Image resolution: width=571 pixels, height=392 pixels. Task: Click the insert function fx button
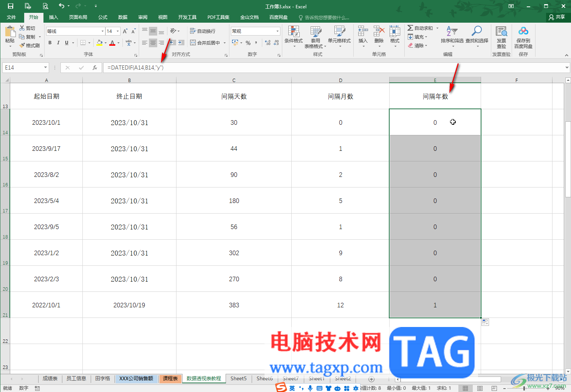[95, 68]
